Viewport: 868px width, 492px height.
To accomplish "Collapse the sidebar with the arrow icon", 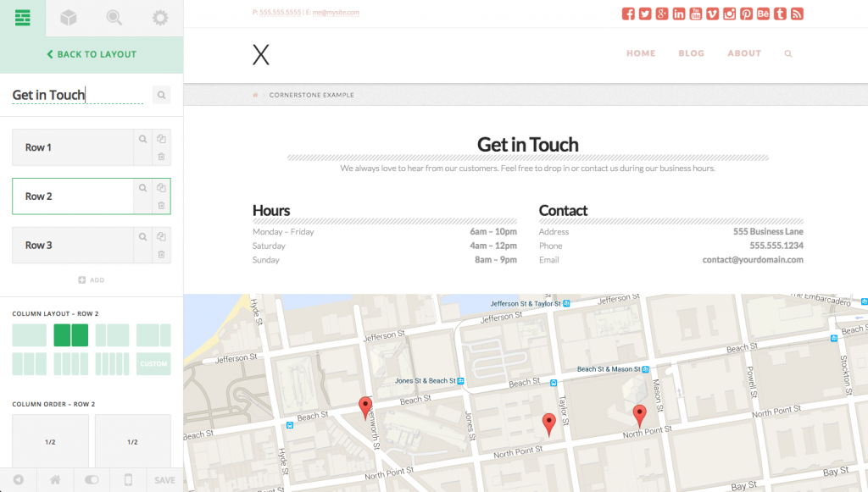I will pos(18,480).
